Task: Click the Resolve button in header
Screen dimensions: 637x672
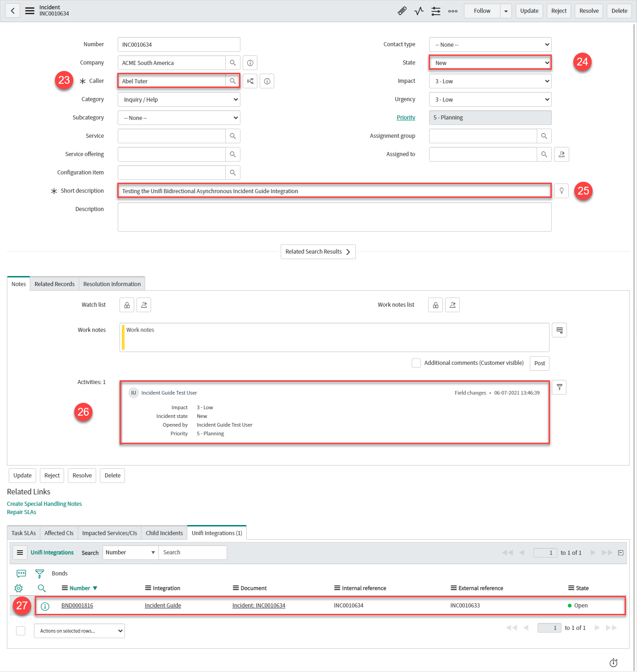Action: tap(588, 11)
